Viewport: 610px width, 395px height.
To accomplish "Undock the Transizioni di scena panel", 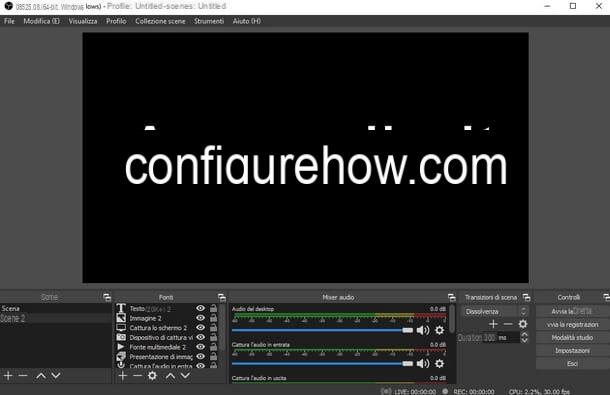I will point(526,297).
